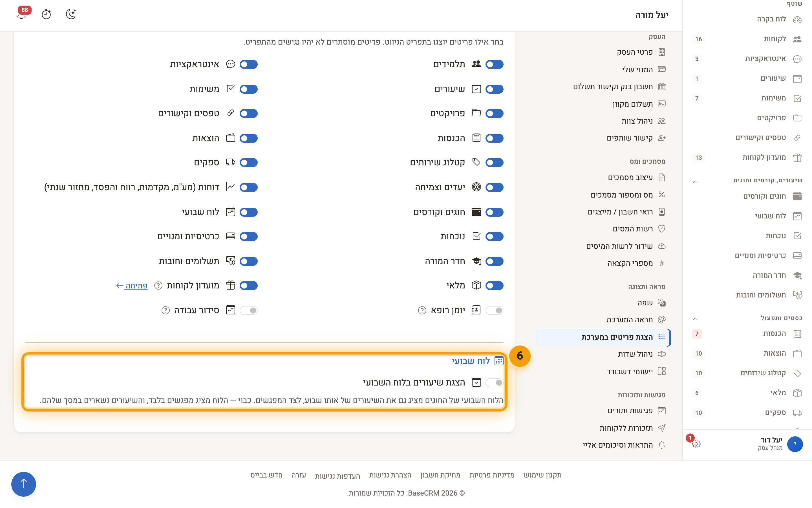
Task: Enable the יומן רופא switch
Action: click(x=494, y=310)
